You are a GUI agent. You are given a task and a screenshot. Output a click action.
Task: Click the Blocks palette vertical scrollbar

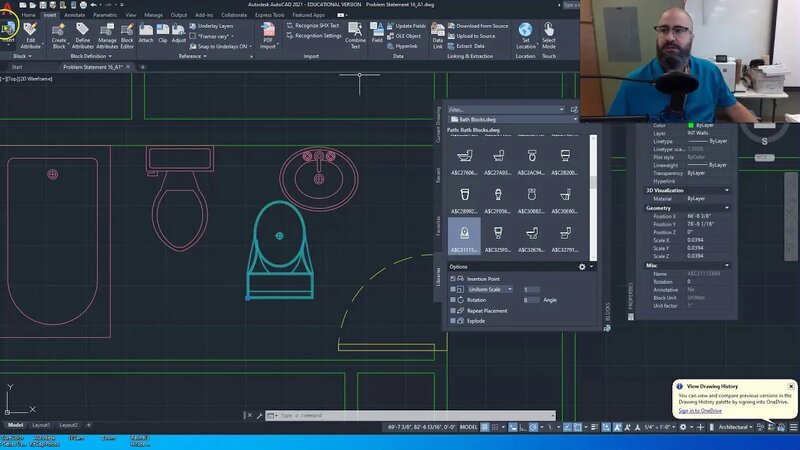[x=593, y=198]
